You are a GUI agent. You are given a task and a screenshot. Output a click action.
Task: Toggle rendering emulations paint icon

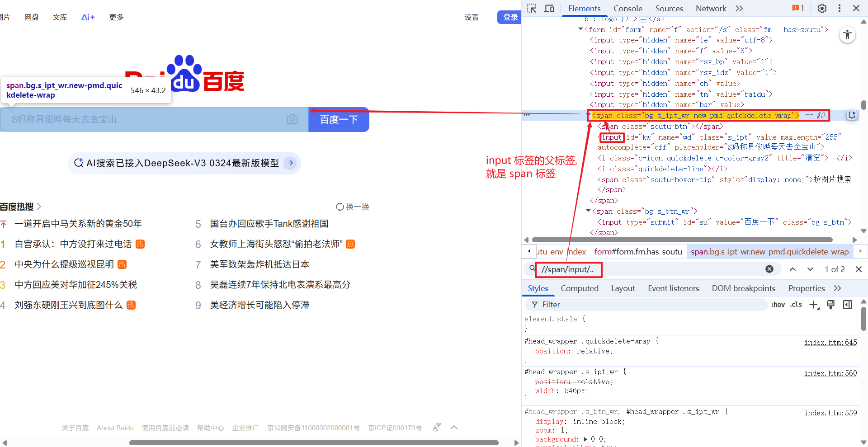[x=830, y=305]
